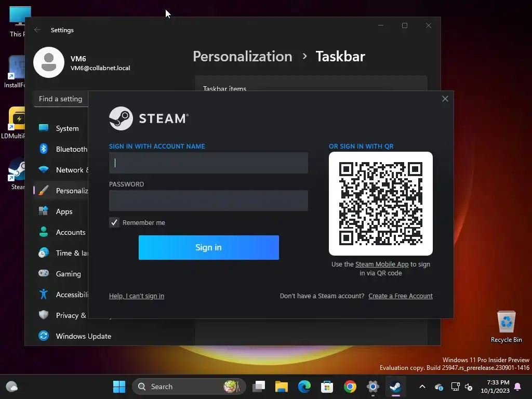The width and height of the screenshot is (532, 399).
Task: Open Apps in the Settings sidebar
Action: [61, 211]
